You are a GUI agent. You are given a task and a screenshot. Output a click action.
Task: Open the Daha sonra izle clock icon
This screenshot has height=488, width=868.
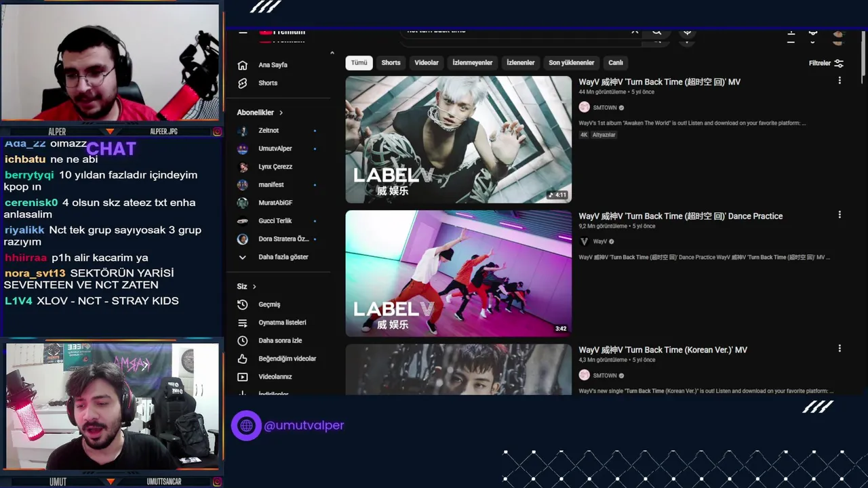[x=243, y=340]
